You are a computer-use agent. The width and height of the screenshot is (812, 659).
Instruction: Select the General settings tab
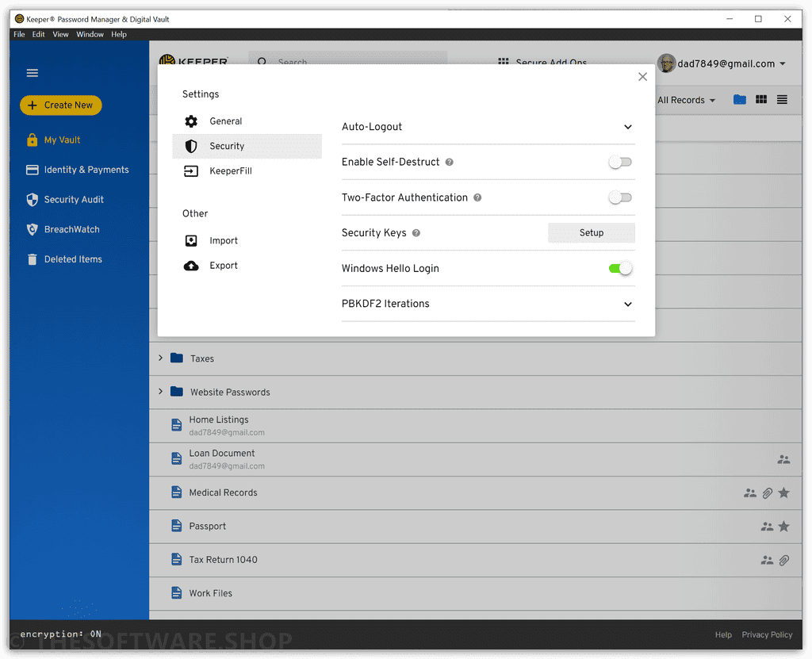coord(247,121)
